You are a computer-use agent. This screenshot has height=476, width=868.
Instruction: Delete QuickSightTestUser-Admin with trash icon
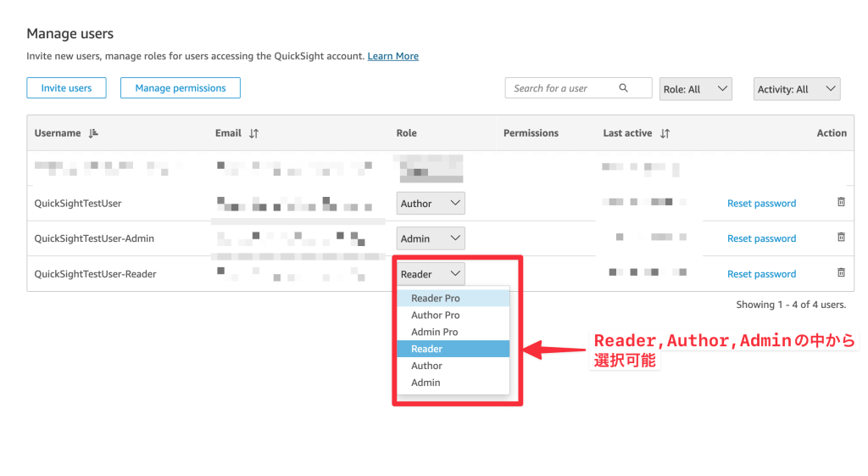pyautogui.click(x=841, y=238)
